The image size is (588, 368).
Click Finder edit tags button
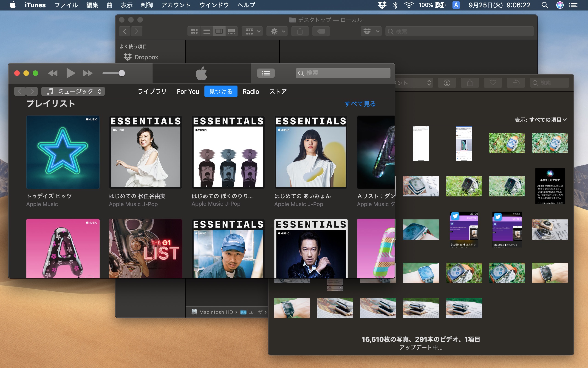pyautogui.click(x=321, y=32)
